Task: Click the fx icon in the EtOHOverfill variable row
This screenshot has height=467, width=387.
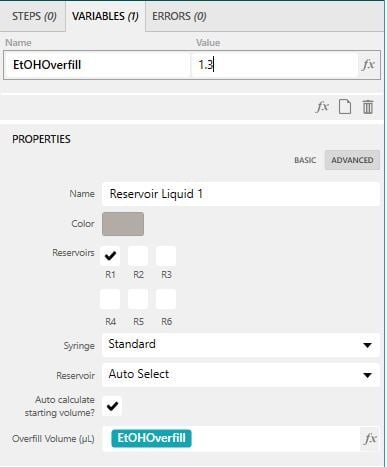Action: click(368, 65)
